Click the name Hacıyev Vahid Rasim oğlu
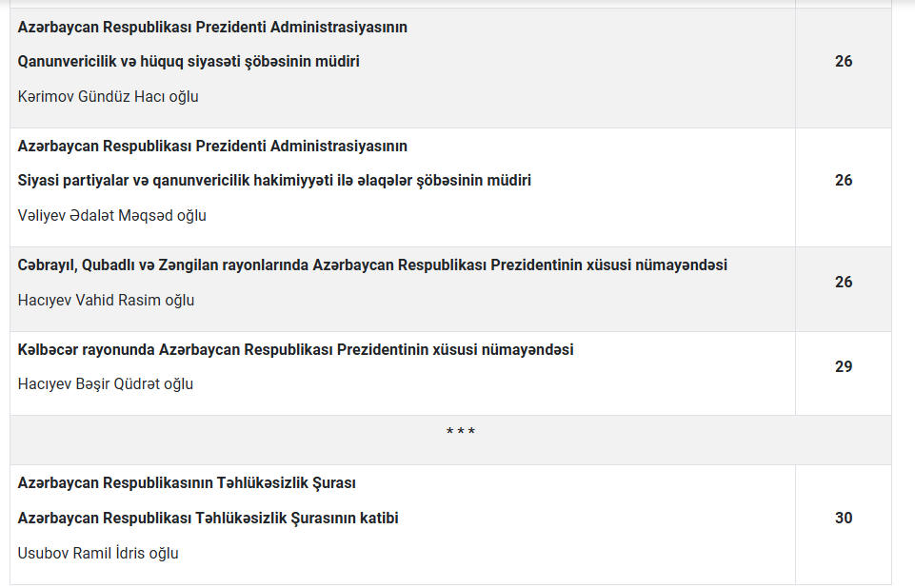 click(x=106, y=300)
